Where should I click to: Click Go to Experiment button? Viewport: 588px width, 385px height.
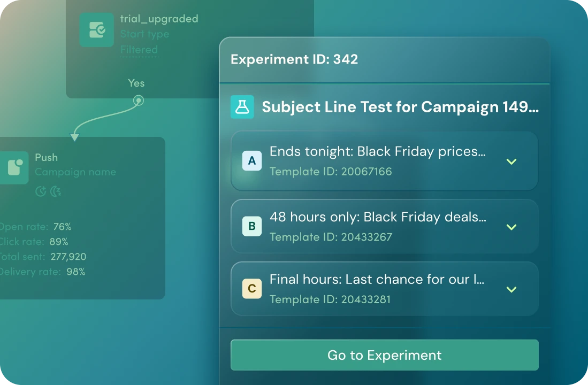pyautogui.click(x=384, y=355)
